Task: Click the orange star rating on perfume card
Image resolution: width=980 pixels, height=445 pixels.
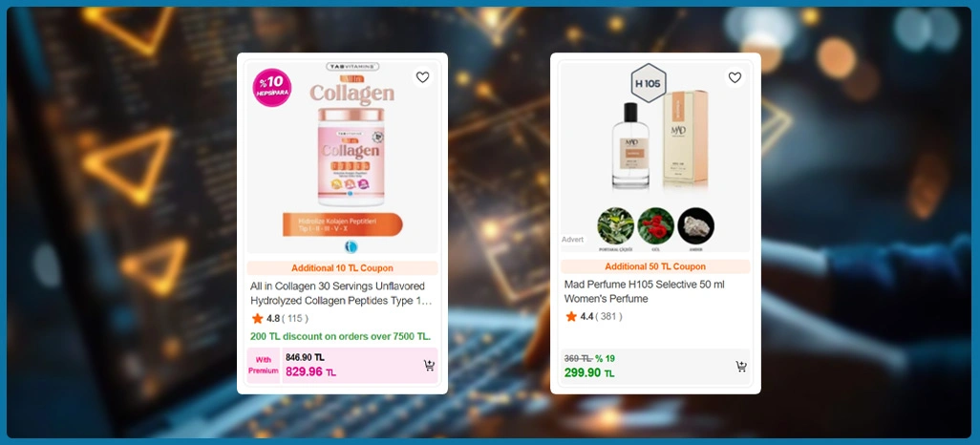Action: (570, 317)
